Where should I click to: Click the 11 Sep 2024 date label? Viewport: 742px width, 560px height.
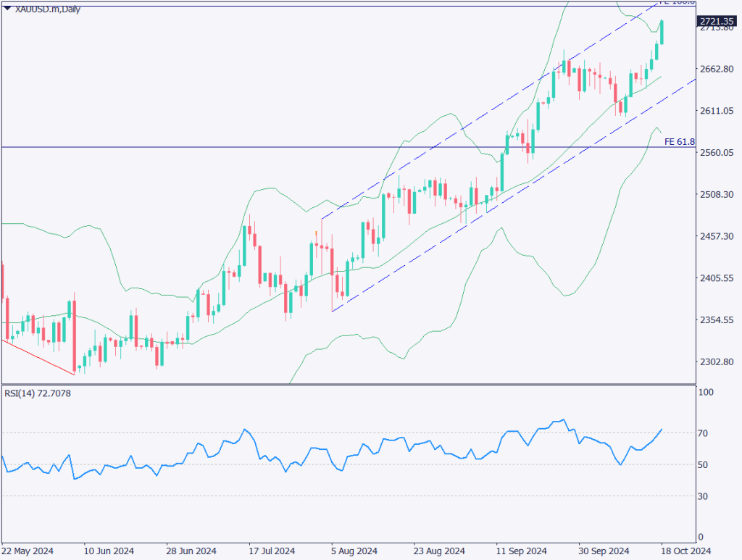(516, 549)
